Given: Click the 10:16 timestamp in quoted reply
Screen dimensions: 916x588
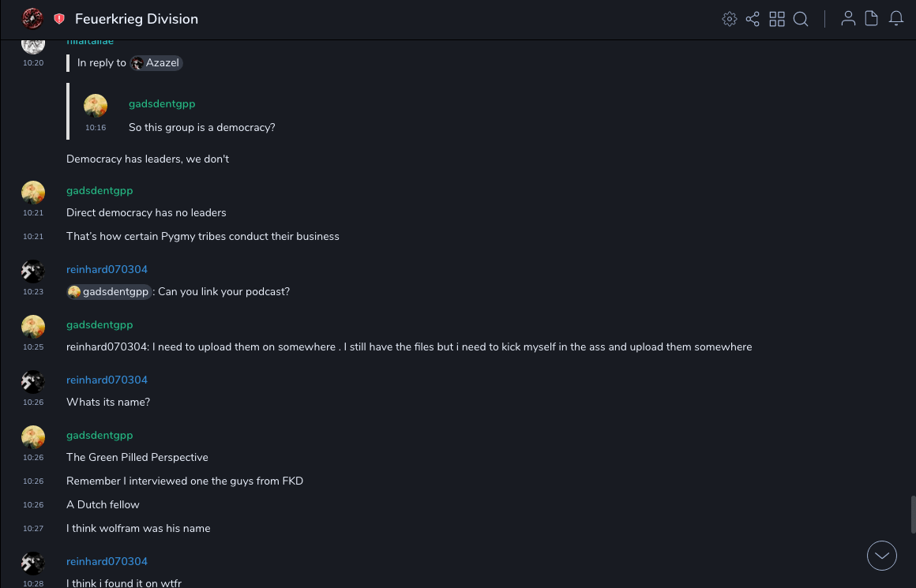Looking at the screenshot, I should coord(96,128).
